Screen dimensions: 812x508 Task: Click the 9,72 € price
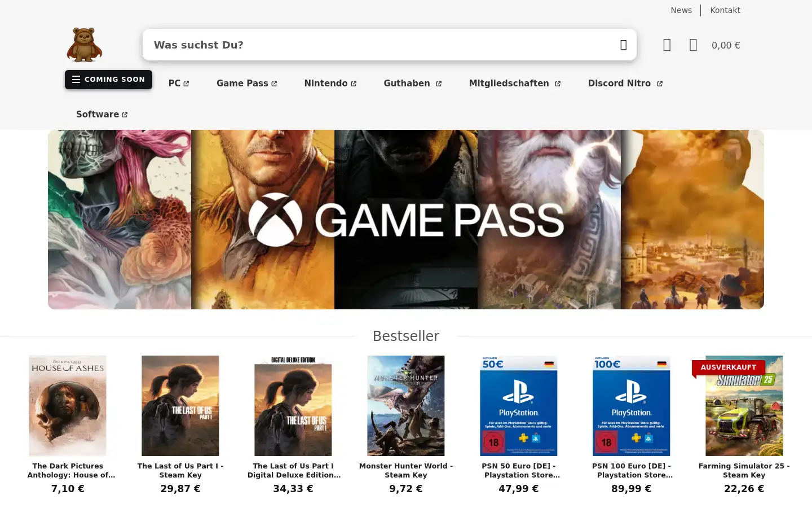pos(406,489)
